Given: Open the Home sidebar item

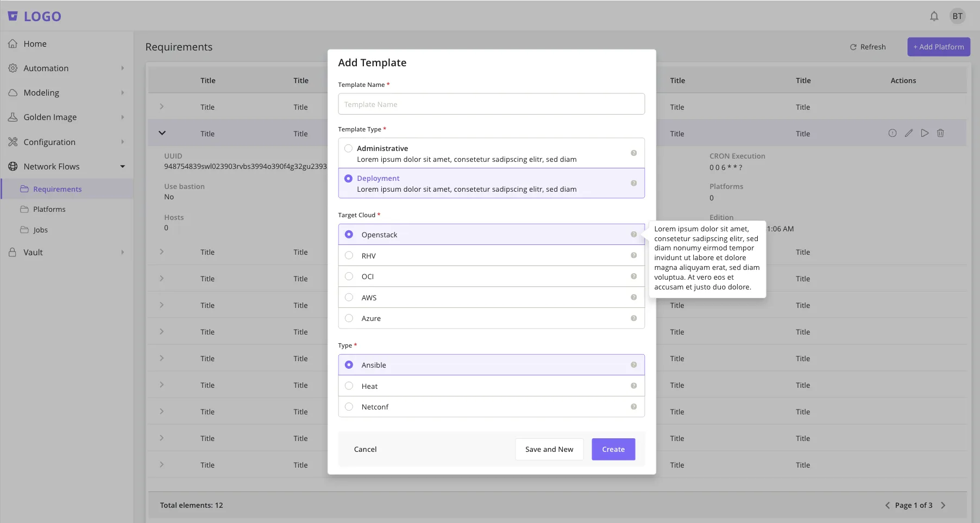Looking at the screenshot, I should (67, 44).
